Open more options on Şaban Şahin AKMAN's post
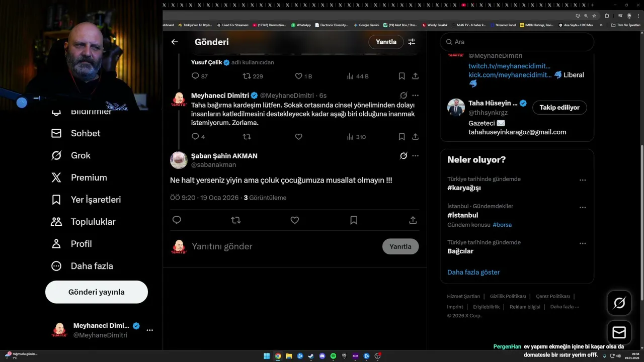The height and width of the screenshot is (362, 644). [415, 156]
